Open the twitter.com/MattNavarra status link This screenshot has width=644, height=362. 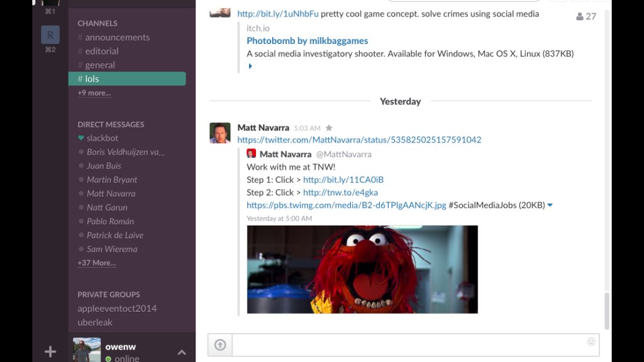[359, 140]
